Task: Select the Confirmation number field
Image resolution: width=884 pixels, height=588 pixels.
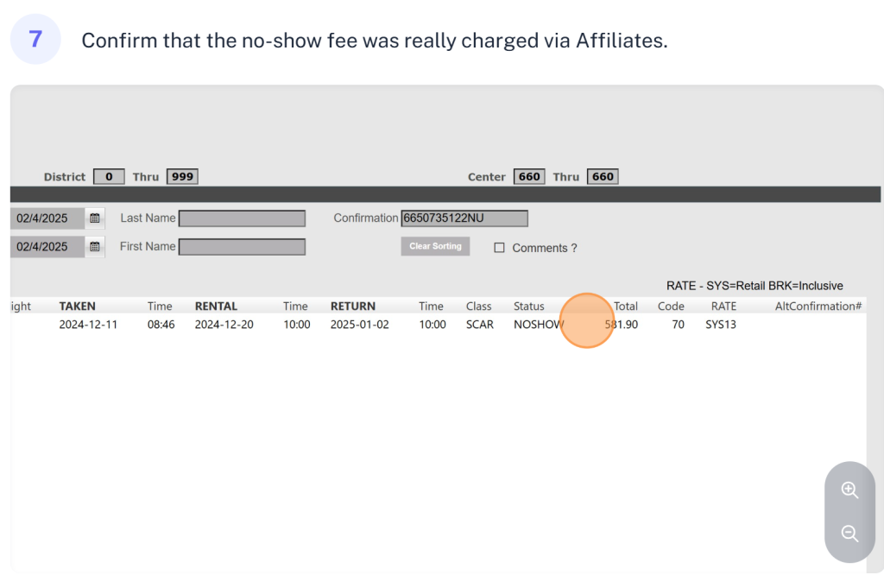Action: 464,218
